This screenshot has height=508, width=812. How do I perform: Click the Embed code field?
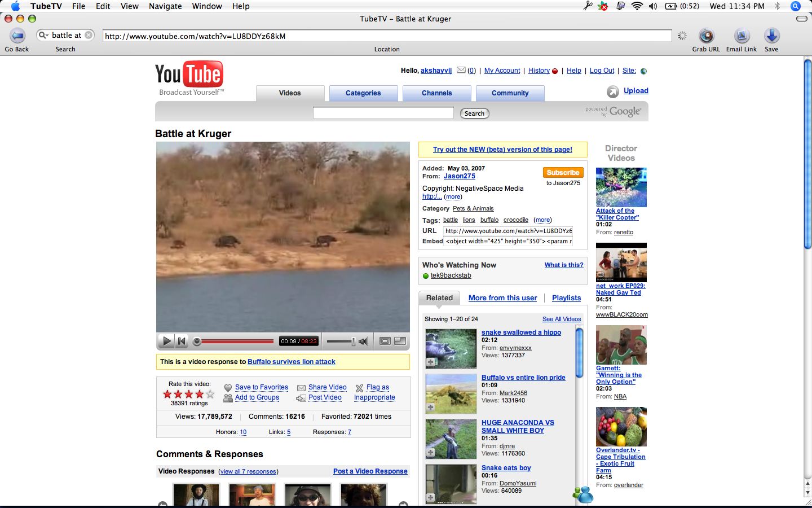coord(509,241)
